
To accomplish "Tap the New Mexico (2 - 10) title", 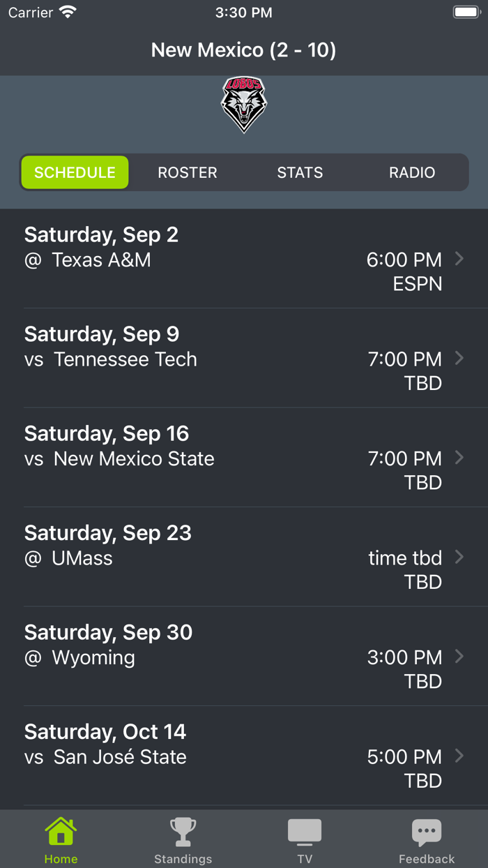I will (x=244, y=50).
